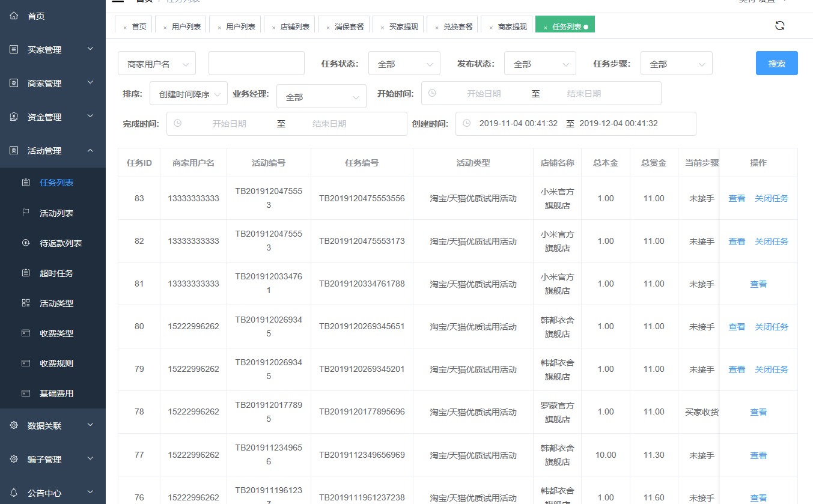This screenshot has height=504, width=813.
Task: Open the 任务状态 dropdown
Action: (404, 64)
